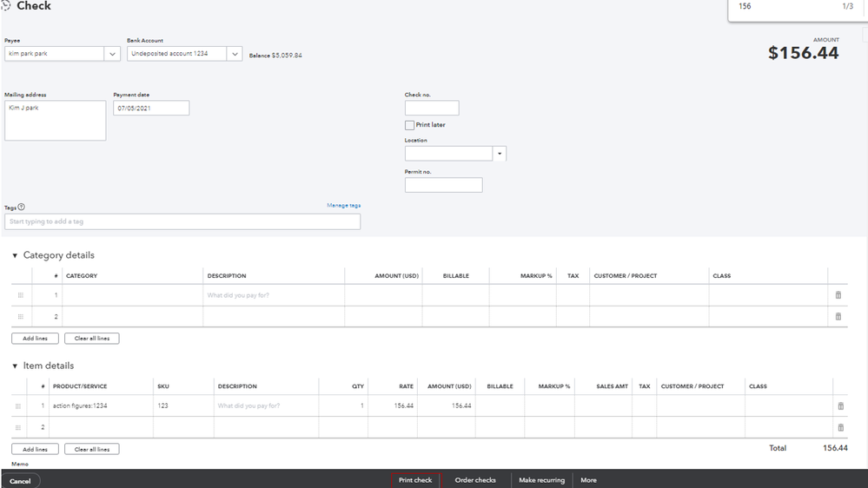Click the Payment date field 07/05/2021

tap(151, 108)
